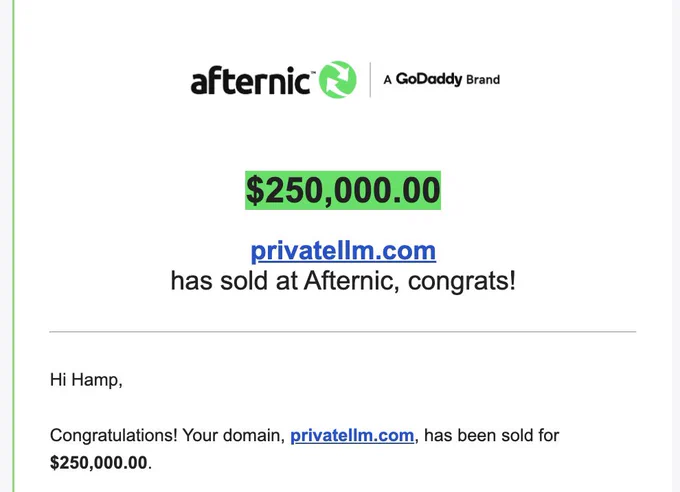680x492 pixels.
Task: Click the GoDaddy wordmark in the header
Action: [429, 79]
